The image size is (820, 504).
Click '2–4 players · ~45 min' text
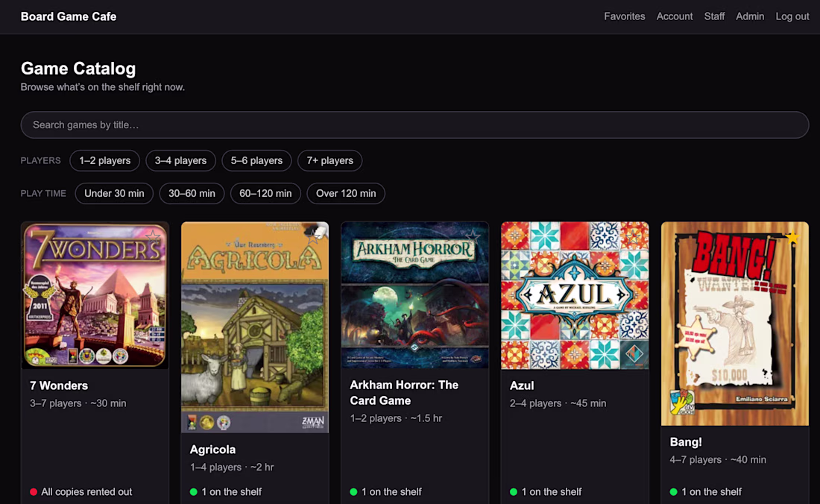(x=558, y=403)
